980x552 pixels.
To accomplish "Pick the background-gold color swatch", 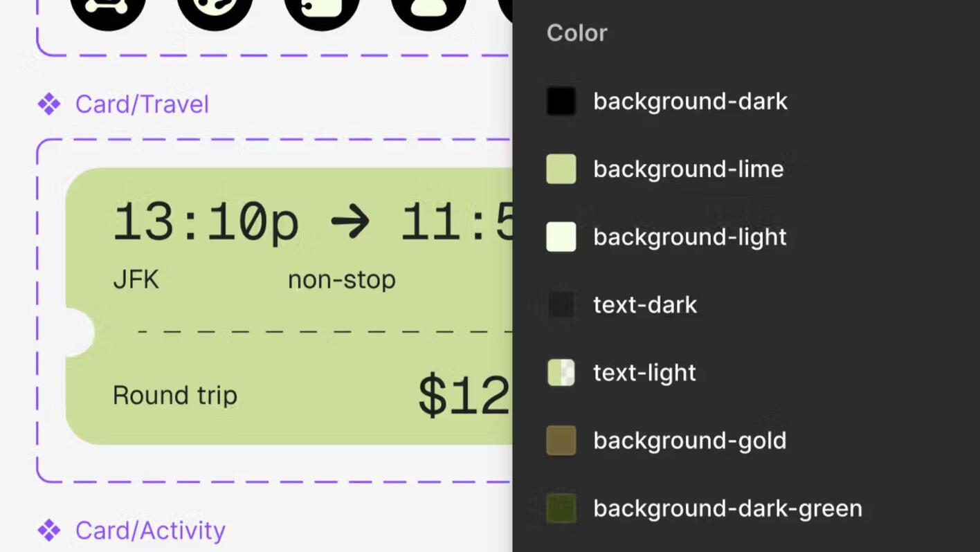I will tap(561, 440).
